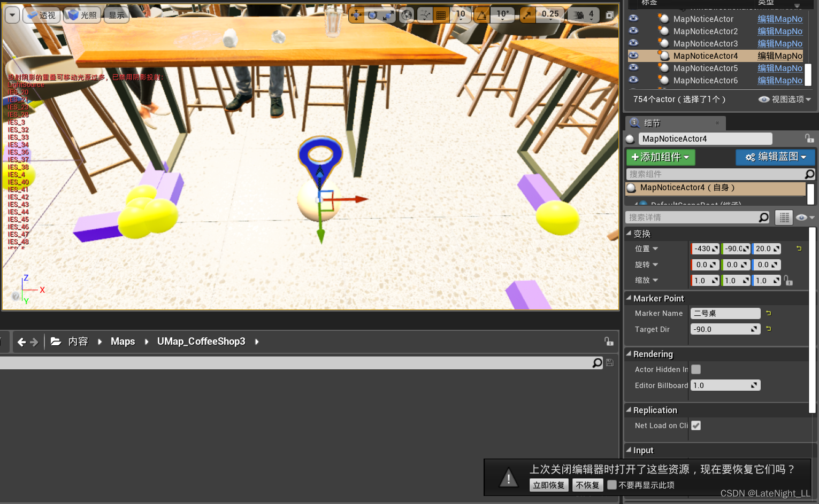Open the 光照 lit mode menu
The image size is (819, 504).
click(82, 15)
